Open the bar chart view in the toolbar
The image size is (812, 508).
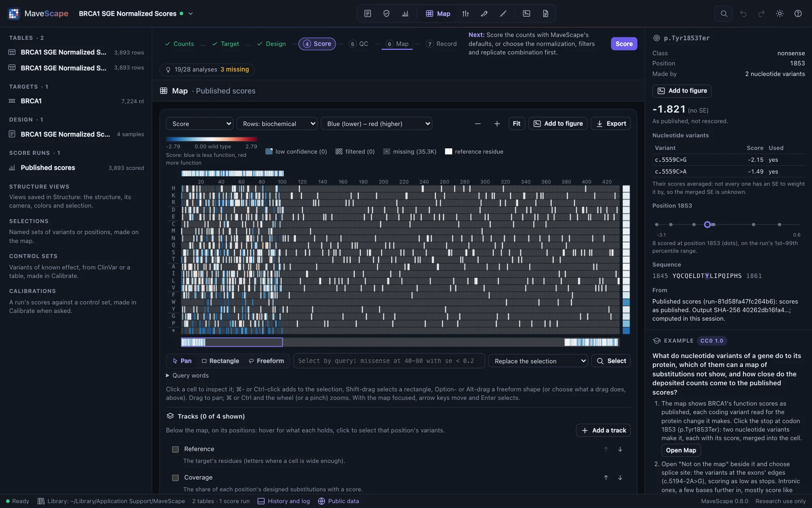click(405, 13)
